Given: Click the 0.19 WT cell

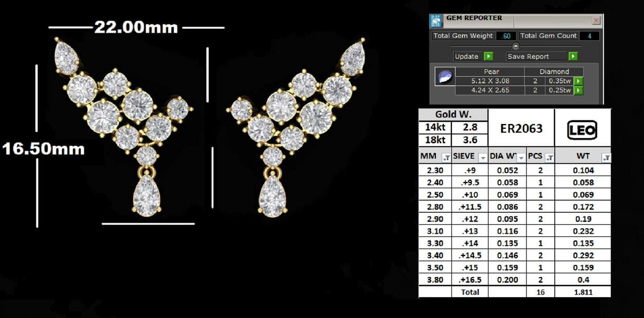Looking at the screenshot, I should tap(583, 219).
